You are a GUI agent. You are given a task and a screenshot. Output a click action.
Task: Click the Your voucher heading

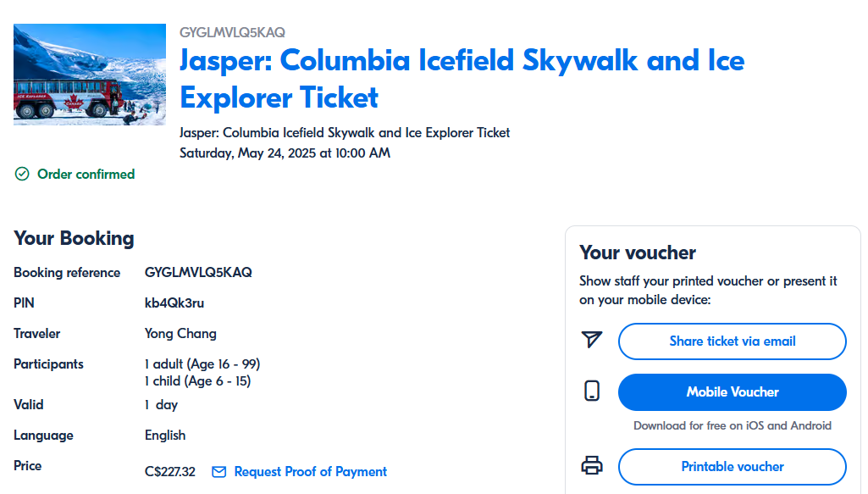638,253
